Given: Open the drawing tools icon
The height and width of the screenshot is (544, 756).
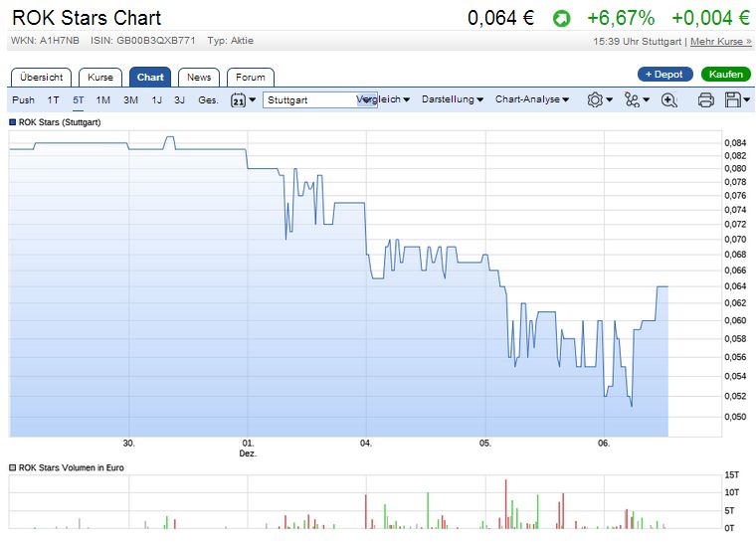Looking at the screenshot, I should 632,99.
